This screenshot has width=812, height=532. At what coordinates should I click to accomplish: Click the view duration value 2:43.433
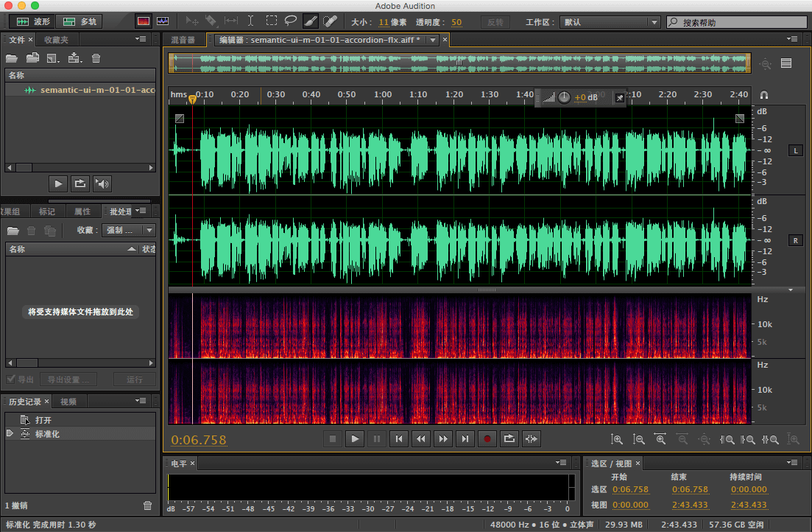tap(749, 505)
